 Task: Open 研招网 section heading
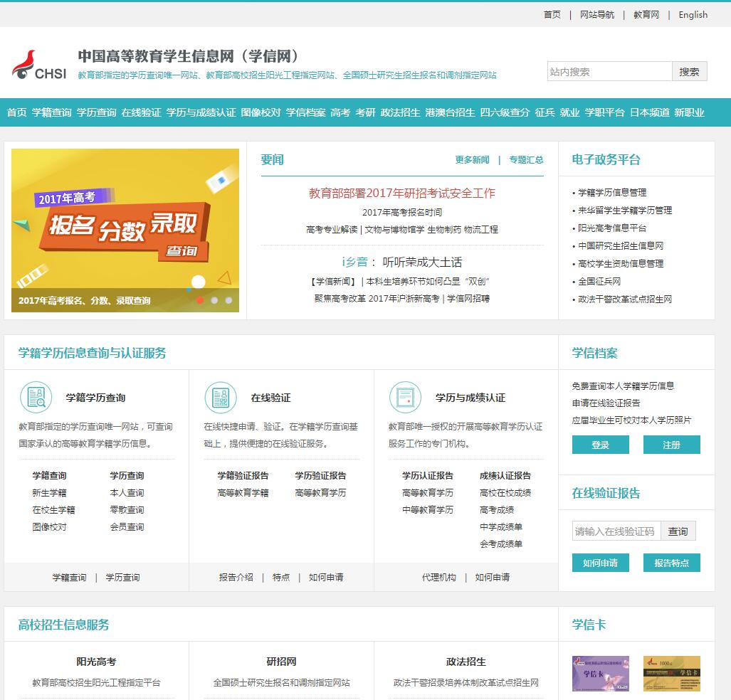coord(281,662)
